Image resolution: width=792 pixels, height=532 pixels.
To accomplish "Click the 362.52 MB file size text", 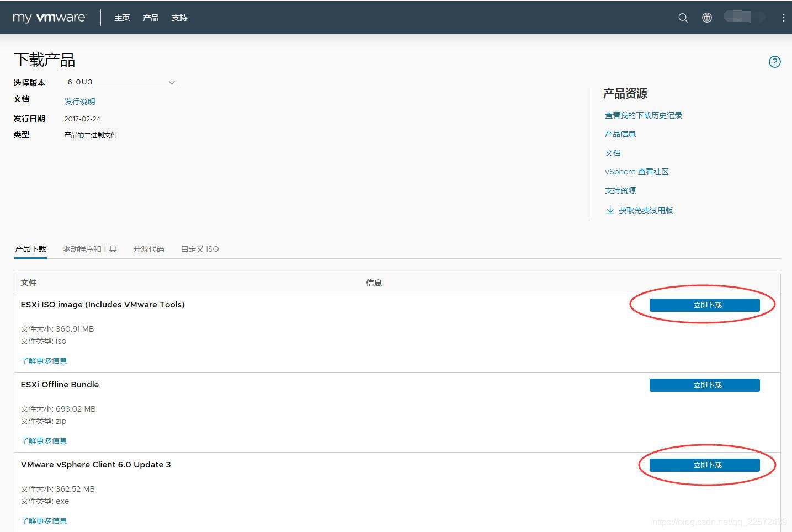I will 75,489.
